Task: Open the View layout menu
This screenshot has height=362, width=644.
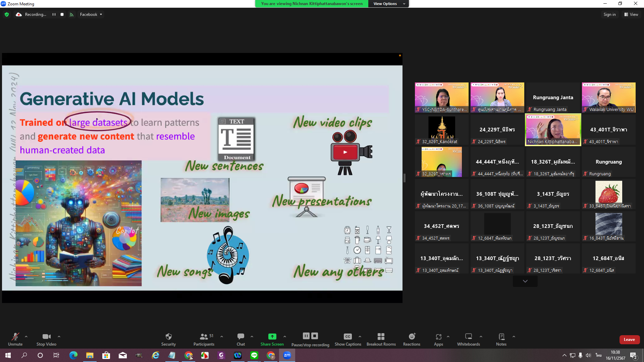Action: [631, 14]
